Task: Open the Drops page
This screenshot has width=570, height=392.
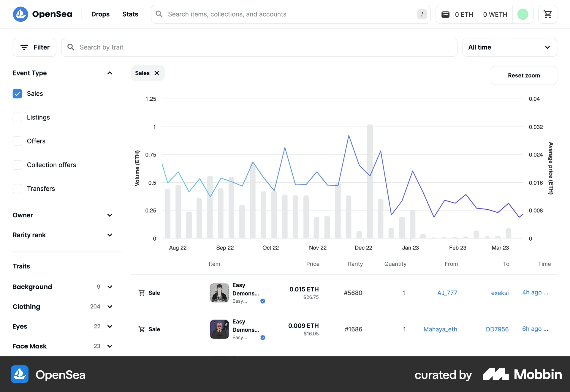Action: coord(100,14)
